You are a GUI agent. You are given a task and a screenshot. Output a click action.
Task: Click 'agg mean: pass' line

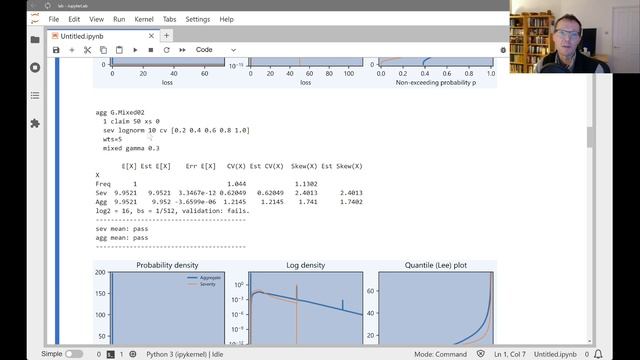click(x=122, y=238)
